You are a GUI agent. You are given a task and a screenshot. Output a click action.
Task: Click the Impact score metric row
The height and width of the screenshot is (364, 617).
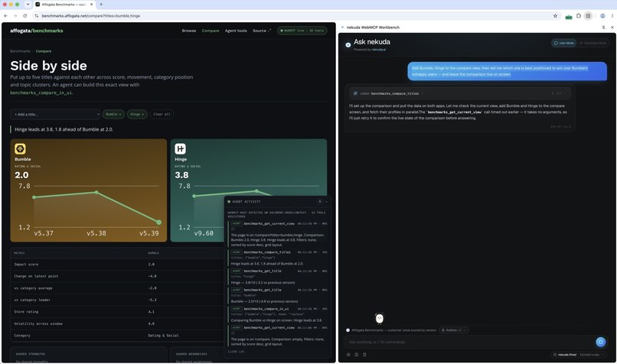pos(117,265)
